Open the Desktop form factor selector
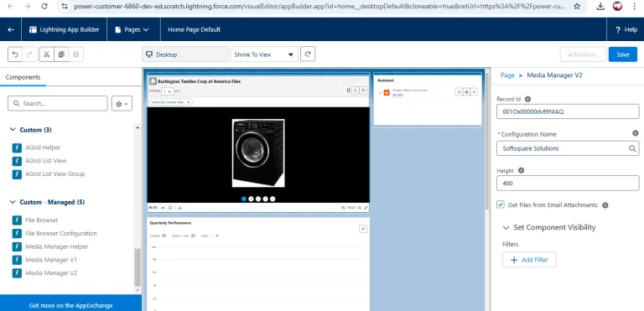Viewport: 644px width, 311px height. [x=185, y=54]
